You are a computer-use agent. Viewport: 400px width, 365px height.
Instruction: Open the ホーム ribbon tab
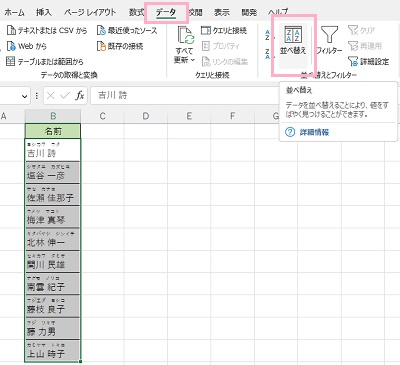pos(14,13)
